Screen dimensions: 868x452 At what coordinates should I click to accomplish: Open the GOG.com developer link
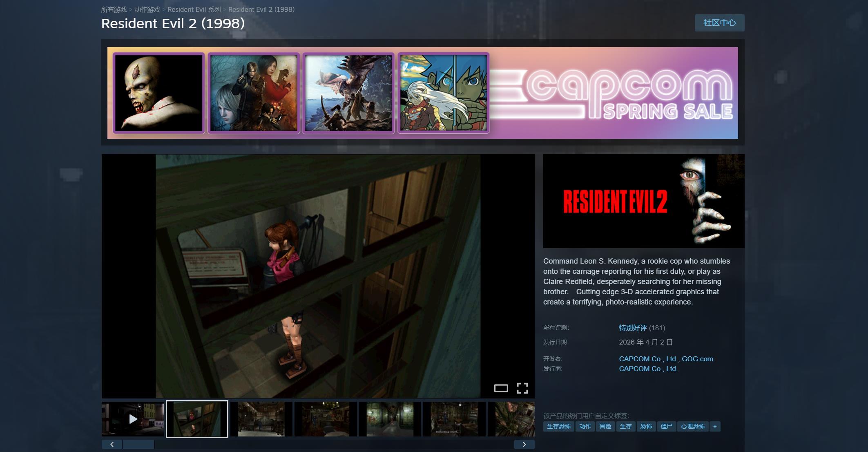pyautogui.click(x=697, y=359)
